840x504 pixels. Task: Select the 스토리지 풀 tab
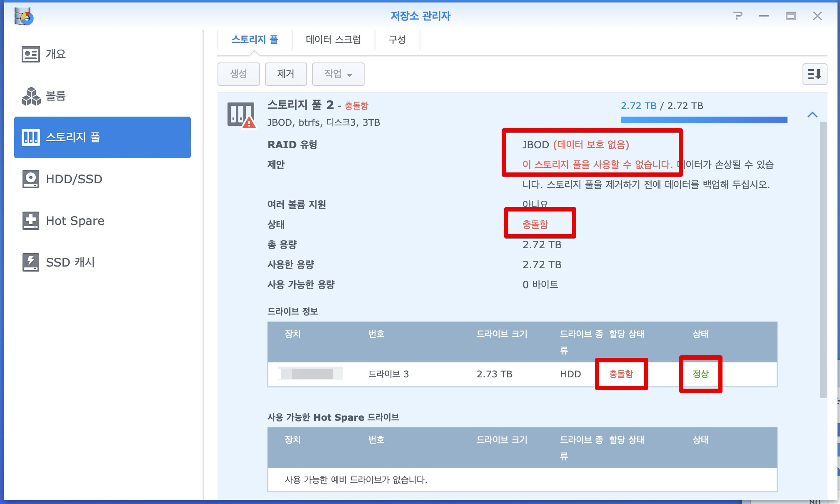pyautogui.click(x=255, y=40)
